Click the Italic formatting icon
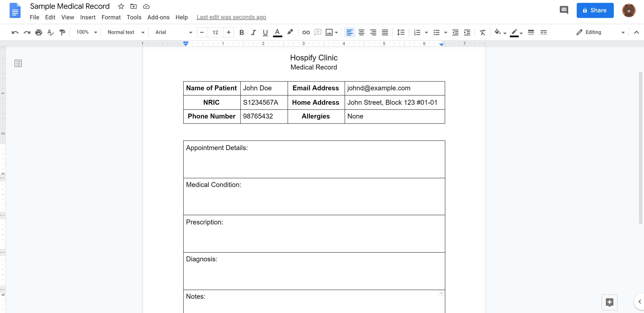Image resolution: width=644 pixels, height=313 pixels. pos(253,32)
